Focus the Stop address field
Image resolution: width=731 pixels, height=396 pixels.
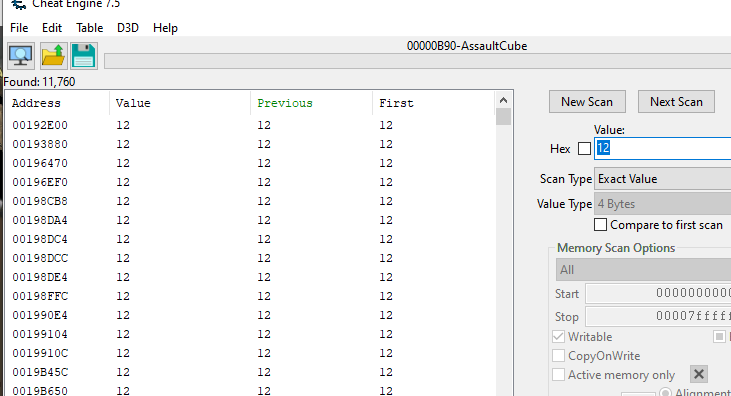658,316
